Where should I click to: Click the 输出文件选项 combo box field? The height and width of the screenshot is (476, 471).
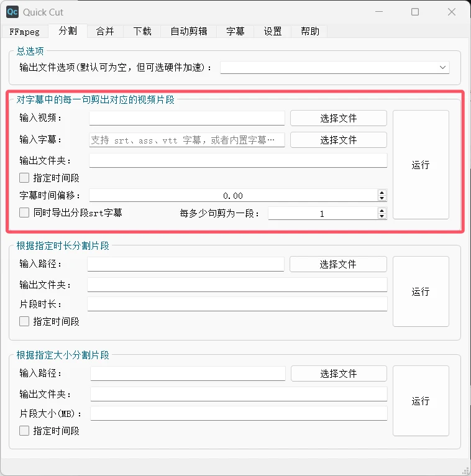point(335,67)
